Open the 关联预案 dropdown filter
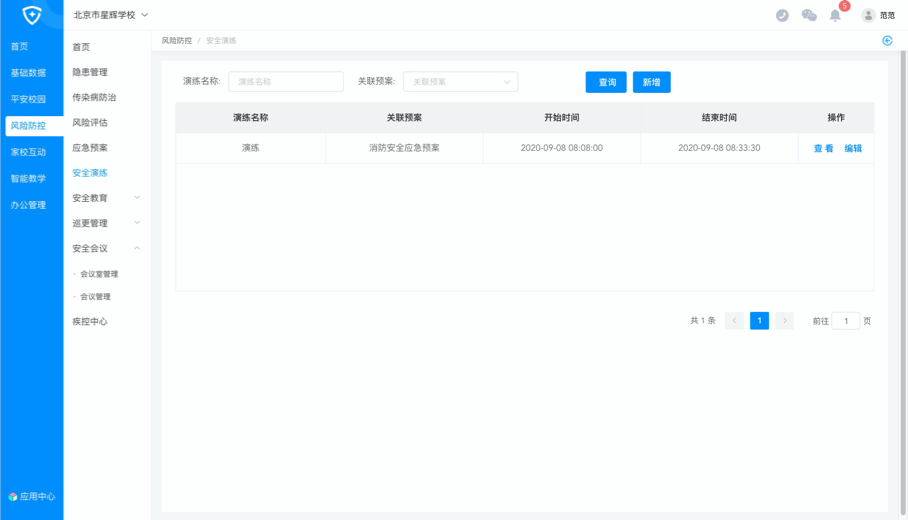The width and height of the screenshot is (908, 520). [x=460, y=82]
